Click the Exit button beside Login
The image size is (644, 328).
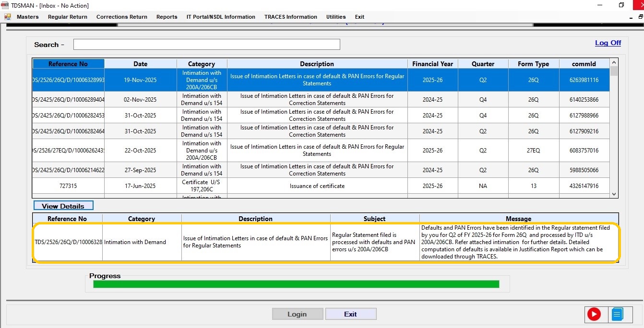tap(350, 314)
